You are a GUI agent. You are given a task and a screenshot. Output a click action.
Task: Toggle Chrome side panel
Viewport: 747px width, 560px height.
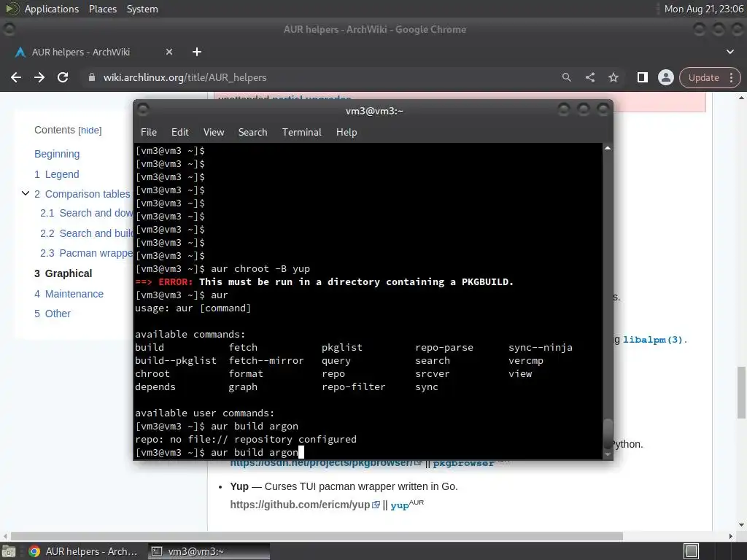[642, 77]
